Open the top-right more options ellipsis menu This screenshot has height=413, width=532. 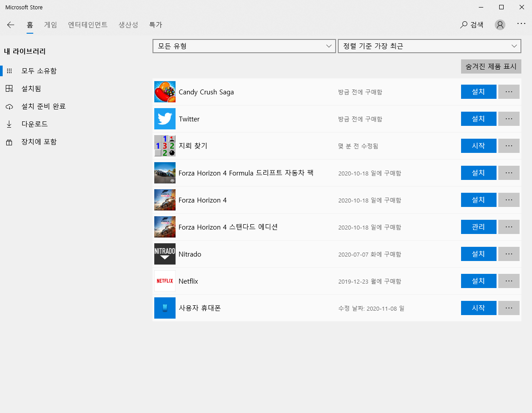tap(521, 23)
